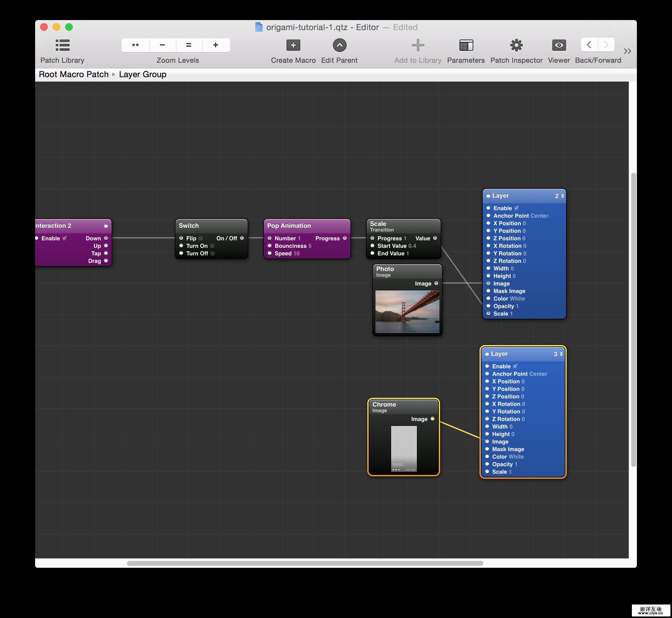Open Layer 2 order stepper
The image size is (672, 618).
(x=562, y=196)
